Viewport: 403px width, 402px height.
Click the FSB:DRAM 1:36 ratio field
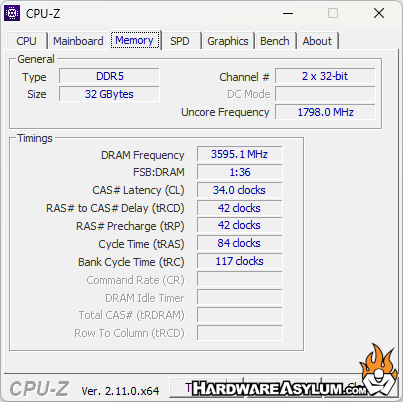[239, 172]
